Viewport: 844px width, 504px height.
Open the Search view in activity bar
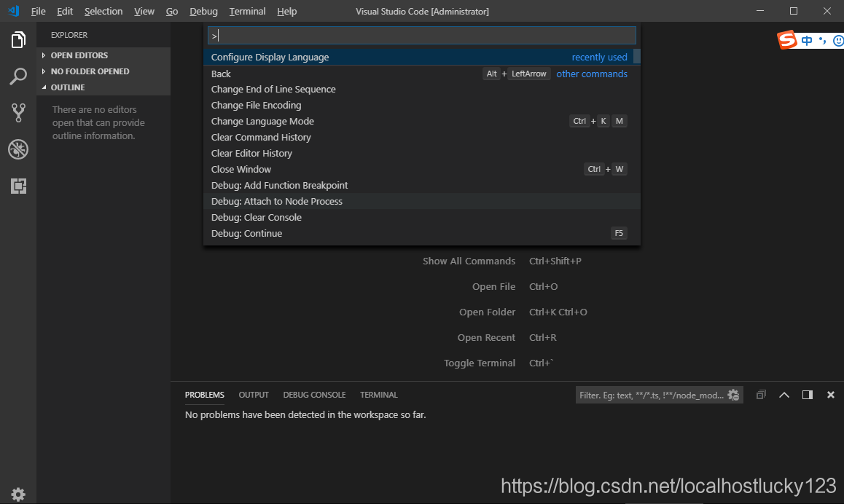point(18,76)
